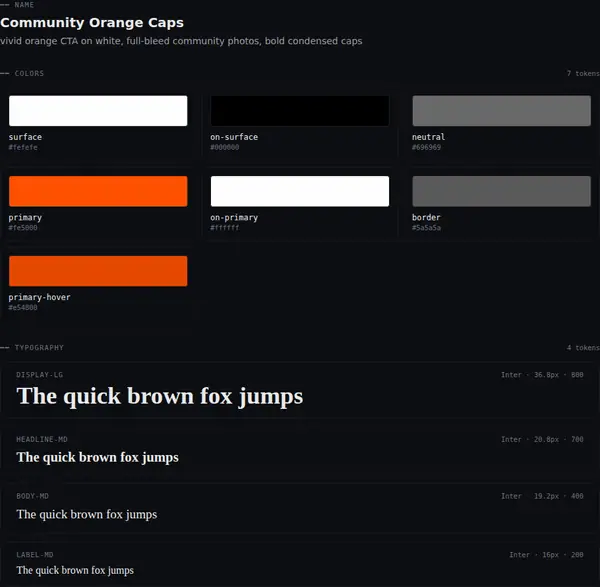Select the dark gray border swatch
The image size is (600, 587).
tap(501, 191)
